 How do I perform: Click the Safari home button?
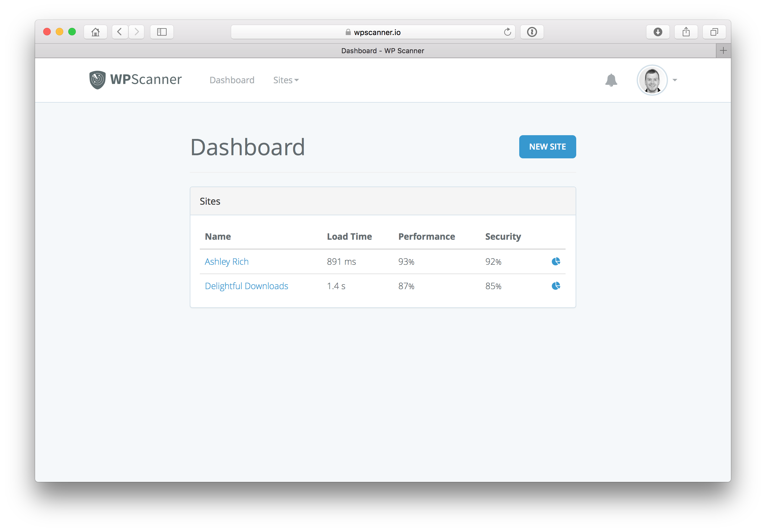coord(96,32)
